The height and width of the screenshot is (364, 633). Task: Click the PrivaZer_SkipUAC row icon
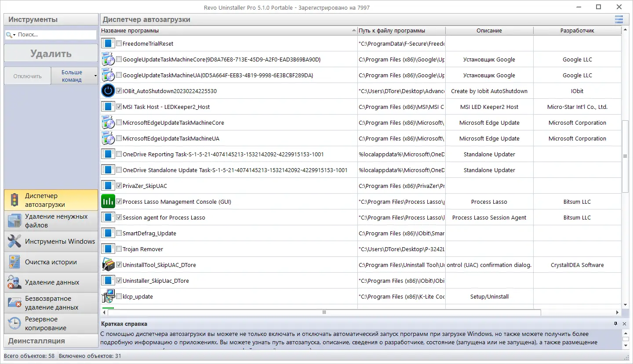click(x=108, y=186)
